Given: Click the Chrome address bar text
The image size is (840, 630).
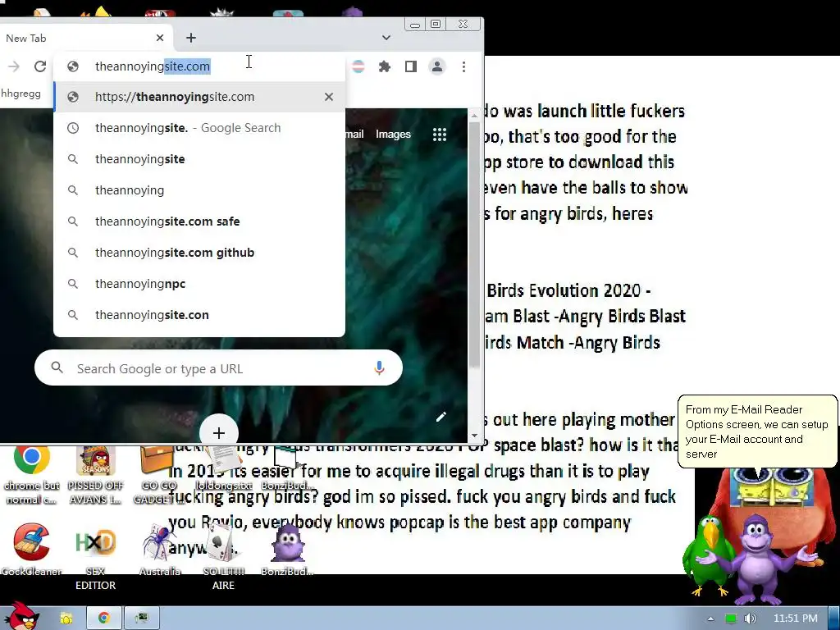Looking at the screenshot, I should coord(153,66).
